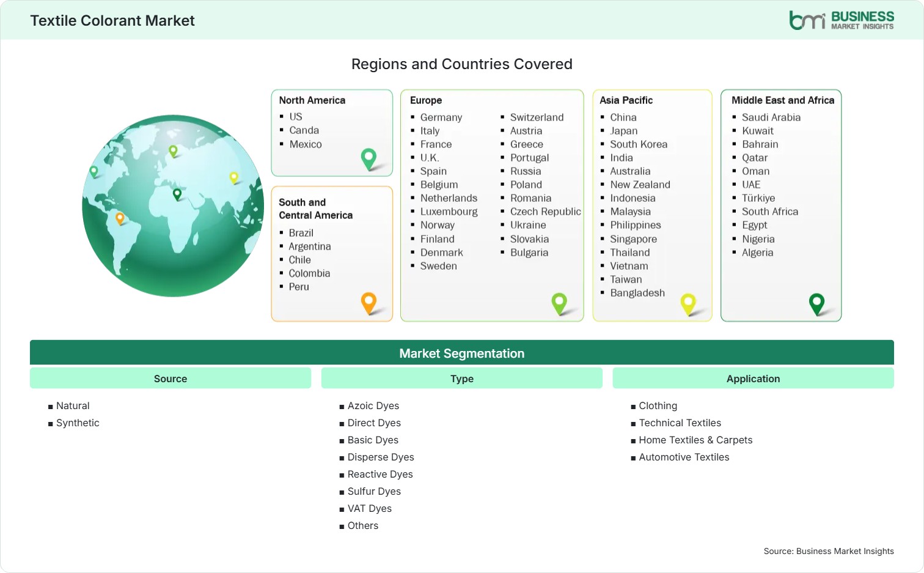Click the South Africa list item
This screenshot has height=573, width=924.
770,212
